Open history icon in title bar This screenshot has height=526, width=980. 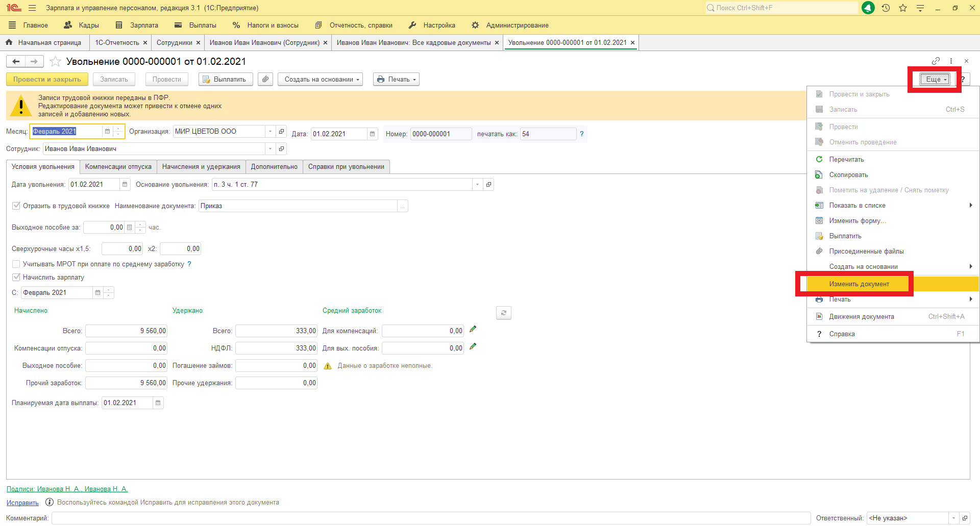886,8
